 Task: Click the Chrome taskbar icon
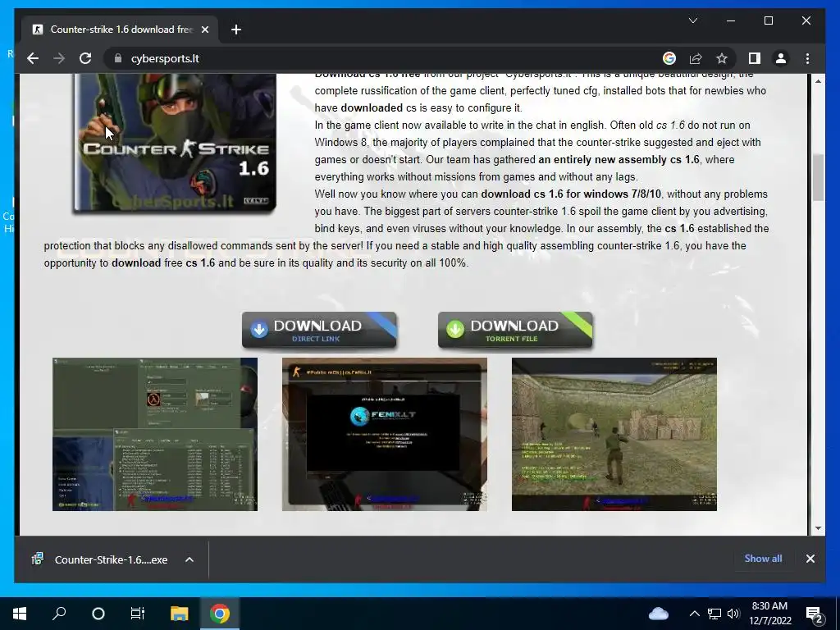coord(220,614)
